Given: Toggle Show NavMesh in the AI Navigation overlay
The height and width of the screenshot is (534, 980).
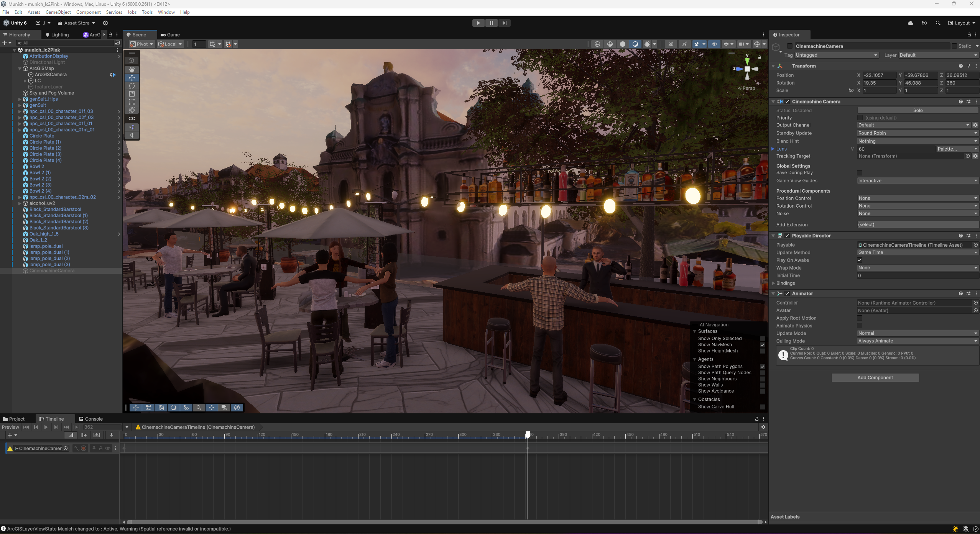Looking at the screenshot, I should pos(763,344).
